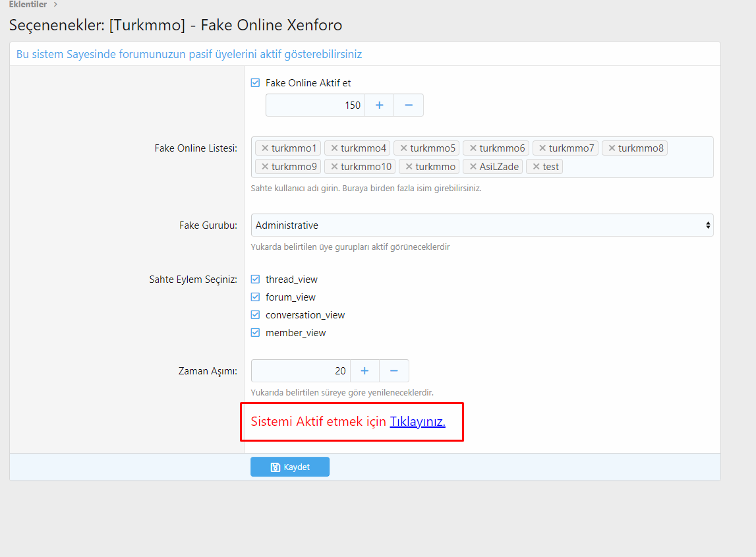Click the Fake Online Listesi label
This screenshot has width=756, height=557.
coord(196,148)
